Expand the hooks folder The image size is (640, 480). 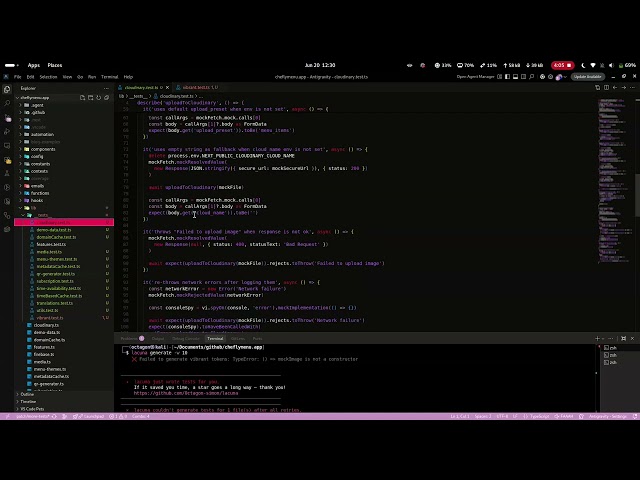click(x=64, y=200)
